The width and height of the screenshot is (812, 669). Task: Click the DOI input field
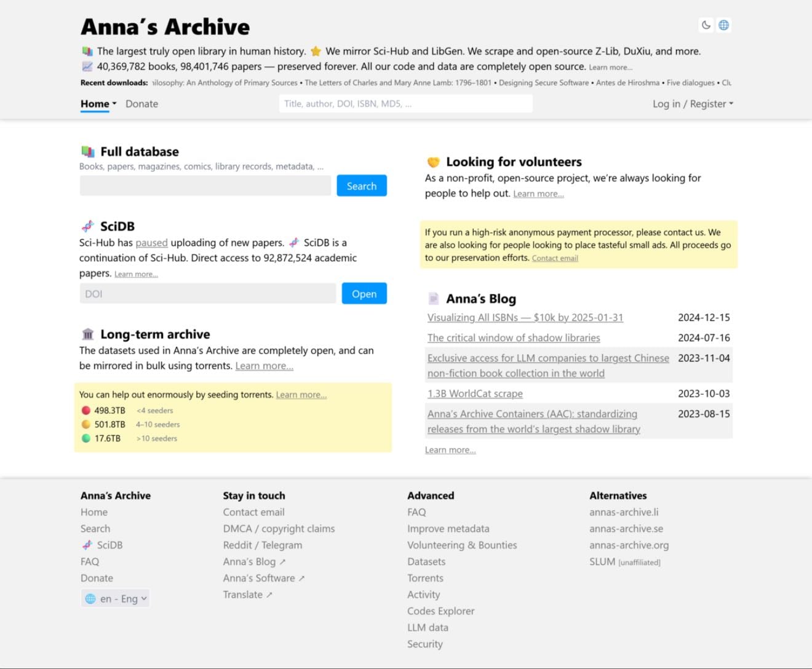point(208,294)
